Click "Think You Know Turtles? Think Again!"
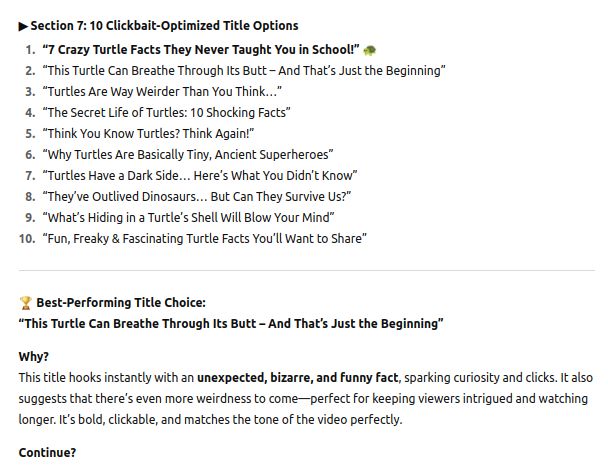608x474 pixels. (148, 133)
